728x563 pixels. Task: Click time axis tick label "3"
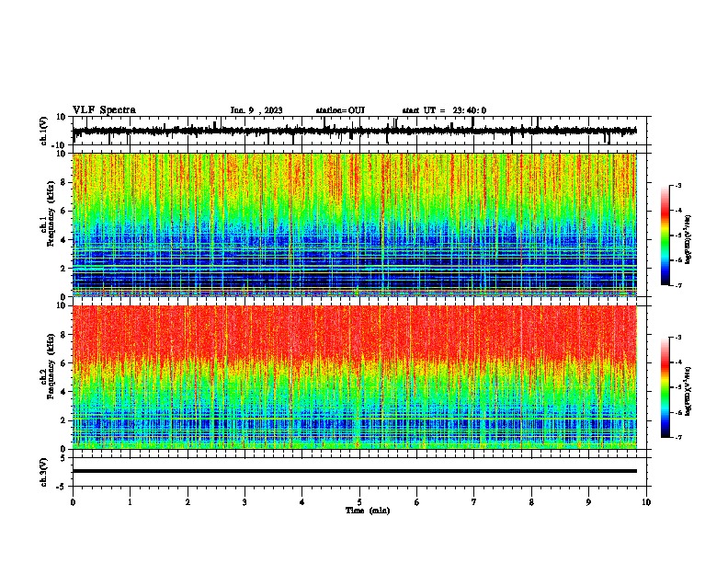(245, 502)
